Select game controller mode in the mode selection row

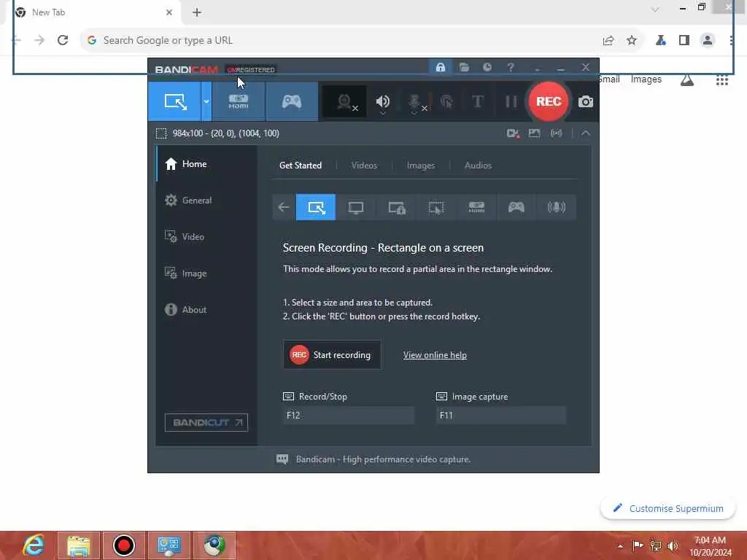coord(516,207)
